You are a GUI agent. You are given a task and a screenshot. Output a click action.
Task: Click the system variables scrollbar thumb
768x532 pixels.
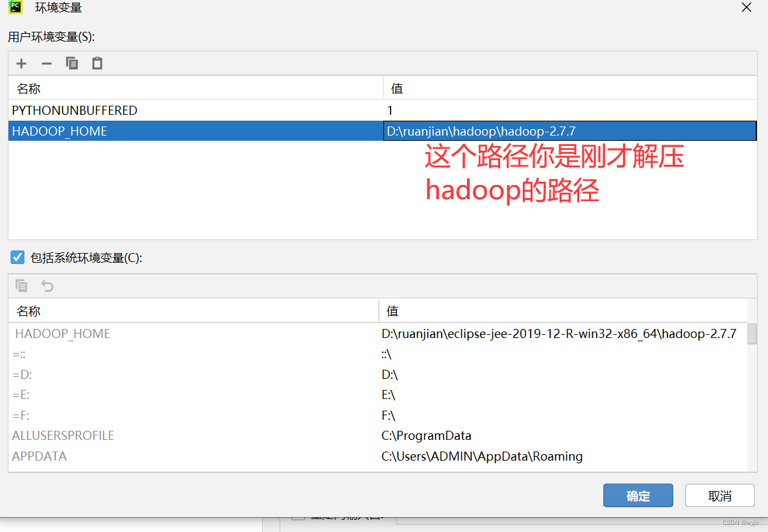point(752,333)
